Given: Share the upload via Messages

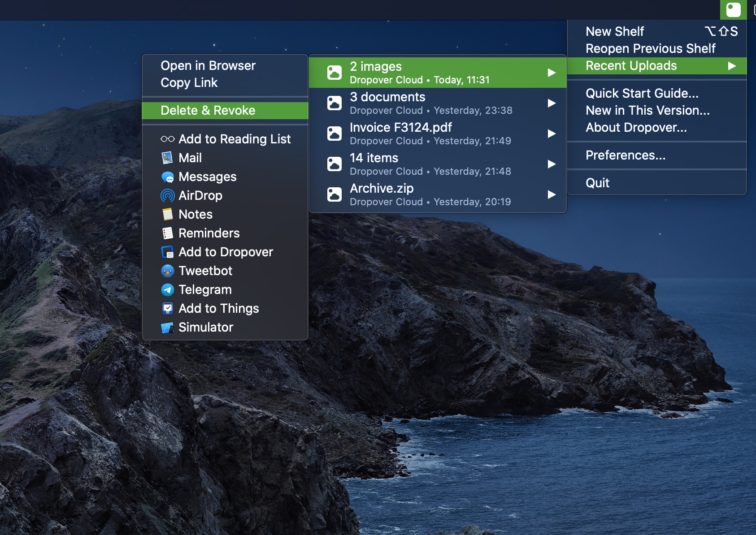Looking at the screenshot, I should pyautogui.click(x=225, y=177).
